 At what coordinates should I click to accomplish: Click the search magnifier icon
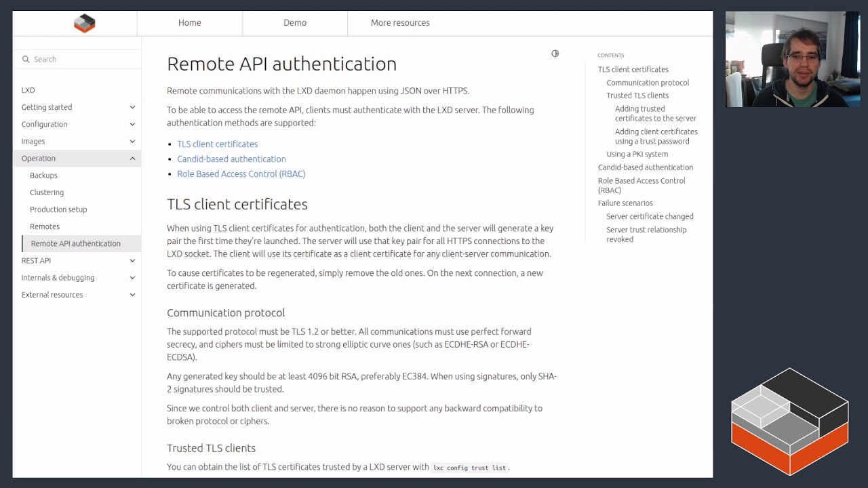pyautogui.click(x=26, y=60)
